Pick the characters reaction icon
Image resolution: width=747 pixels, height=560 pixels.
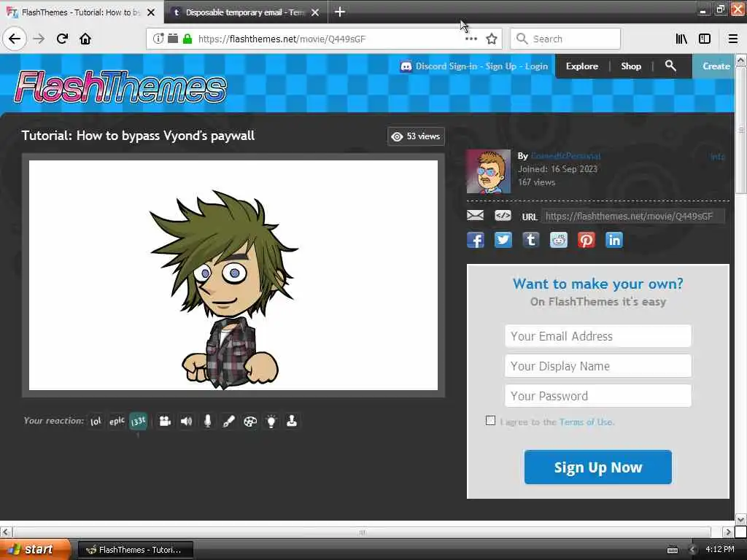(165, 421)
